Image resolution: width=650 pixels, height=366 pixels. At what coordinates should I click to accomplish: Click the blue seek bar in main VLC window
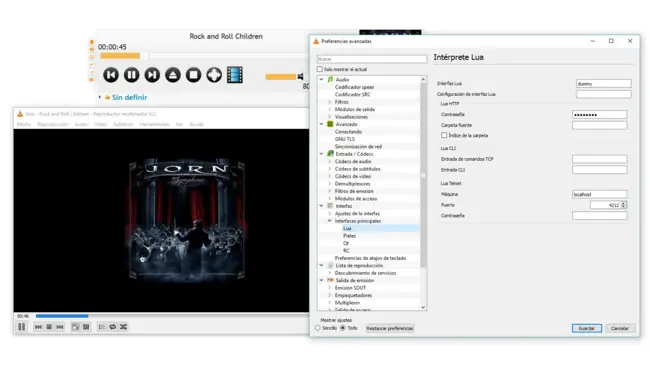(x=62, y=316)
